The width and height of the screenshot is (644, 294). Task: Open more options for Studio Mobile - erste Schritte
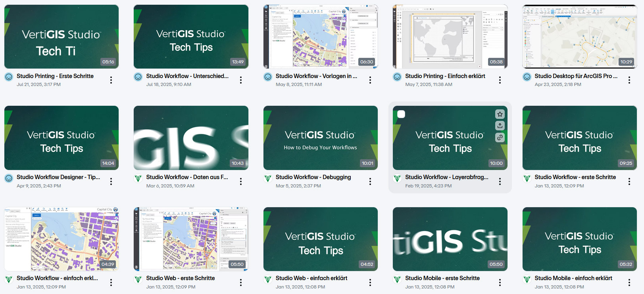500,283
